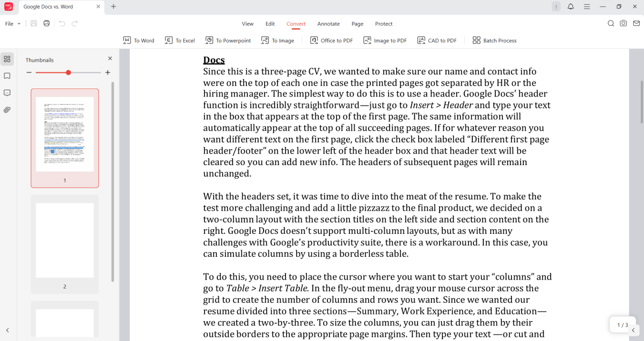Click the Docs heading in document

tap(214, 60)
